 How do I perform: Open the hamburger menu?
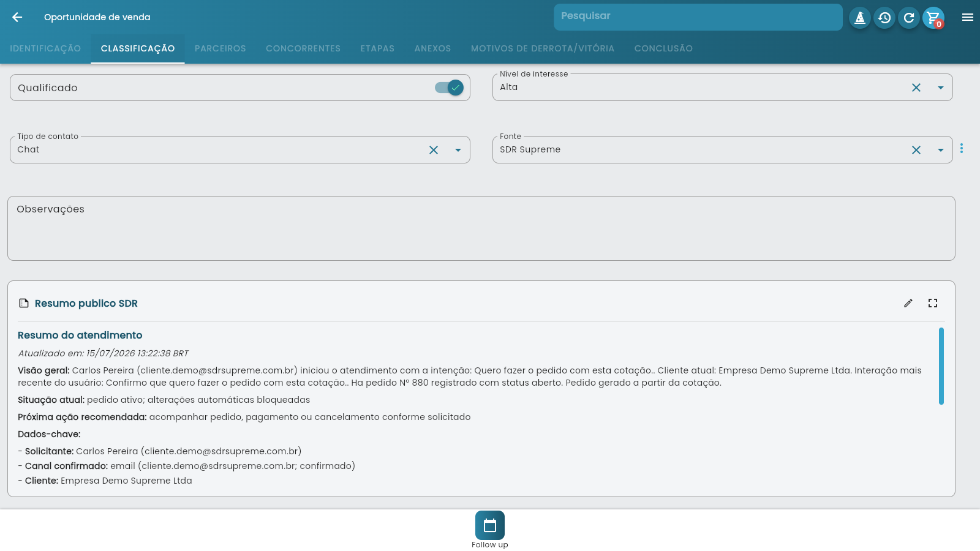click(968, 17)
